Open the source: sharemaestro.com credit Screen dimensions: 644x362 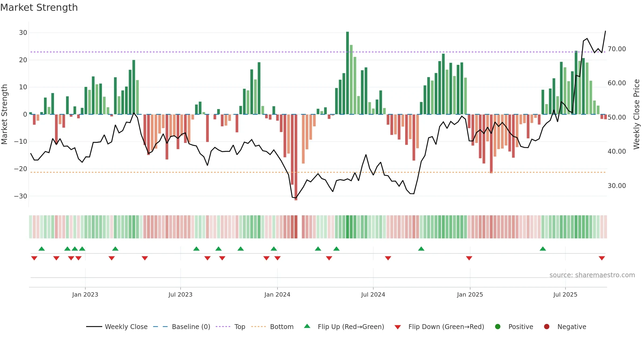592,275
